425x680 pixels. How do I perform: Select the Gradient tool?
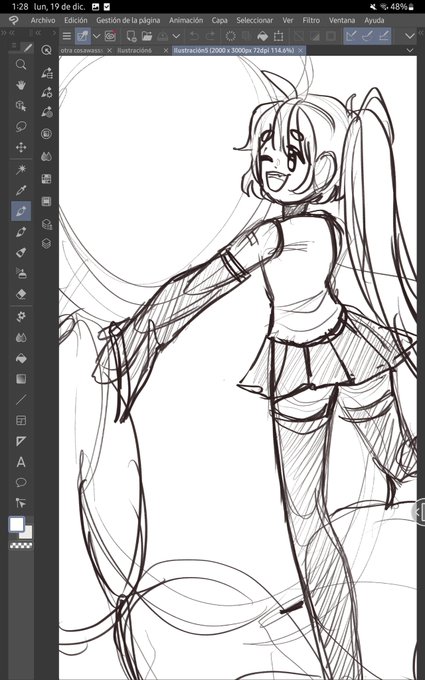(21, 379)
